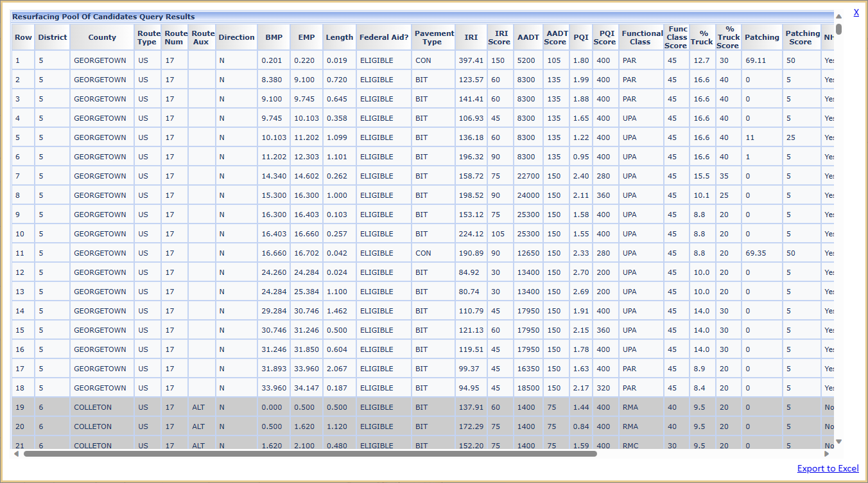Click IRI value 397.41 in row 1
The height and width of the screenshot is (483, 868).
[x=471, y=60]
